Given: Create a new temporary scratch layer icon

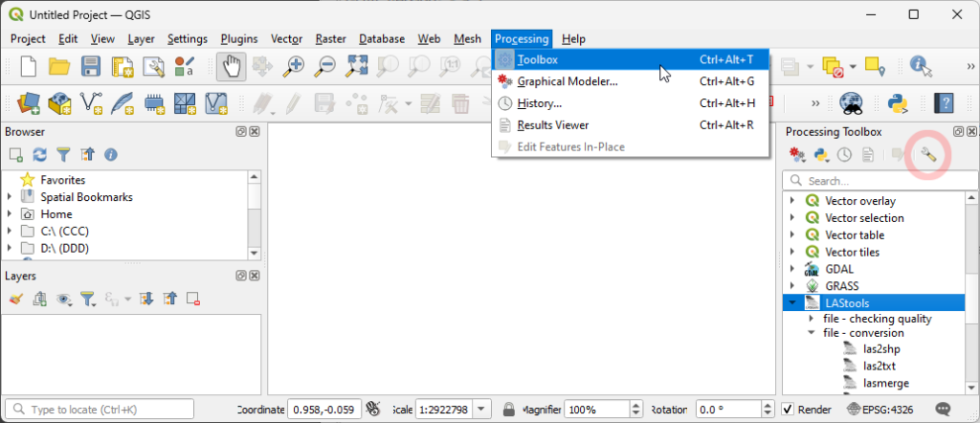Looking at the screenshot, I should point(154,103).
